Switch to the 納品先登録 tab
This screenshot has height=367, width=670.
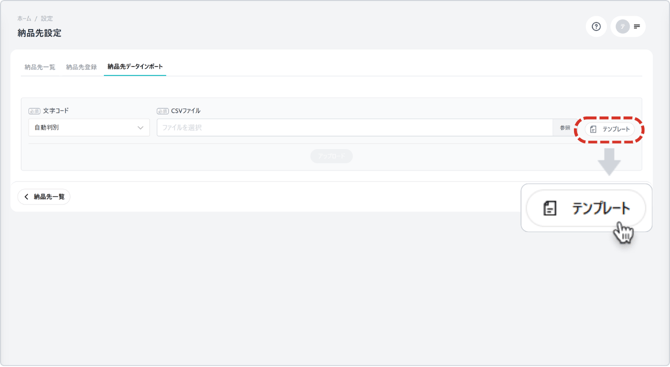81,67
